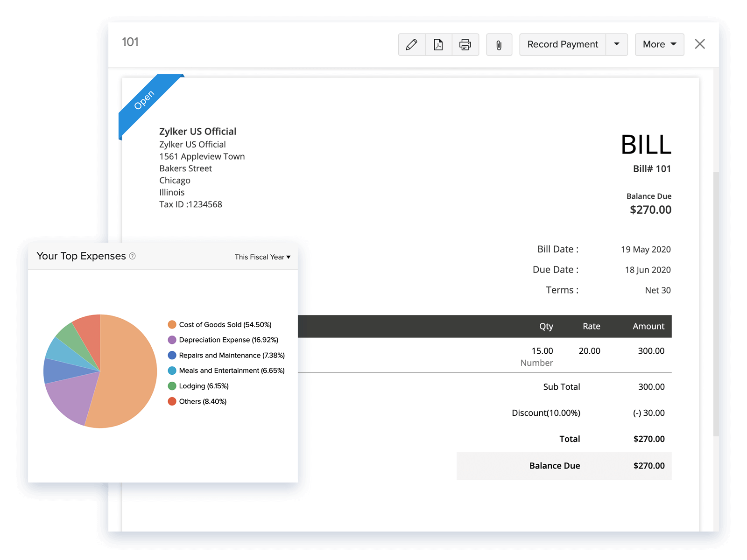Select the Edit pencil icon

click(x=411, y=44)
